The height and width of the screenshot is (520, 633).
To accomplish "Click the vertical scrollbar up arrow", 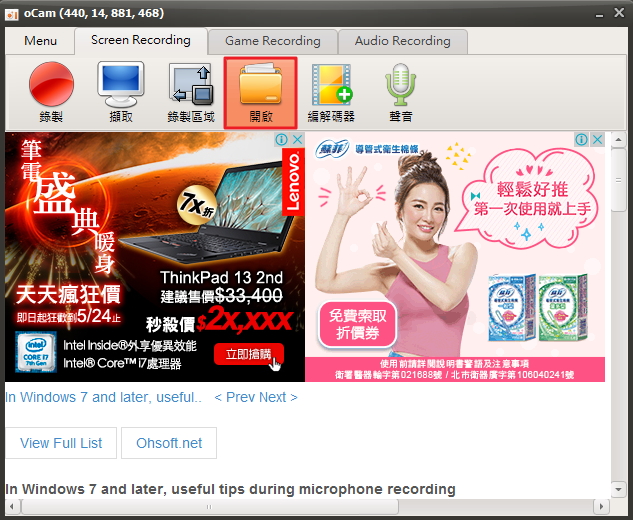I will click(x=618, y=140).
